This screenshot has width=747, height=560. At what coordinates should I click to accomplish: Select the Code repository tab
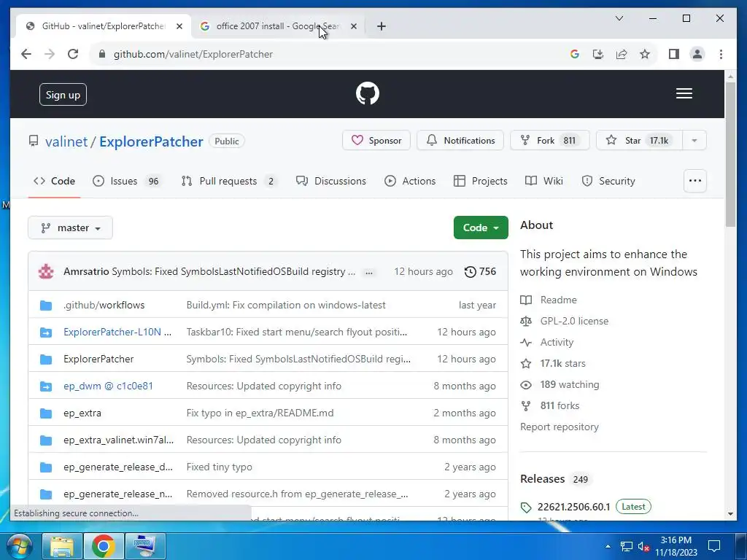click(54, 181)
